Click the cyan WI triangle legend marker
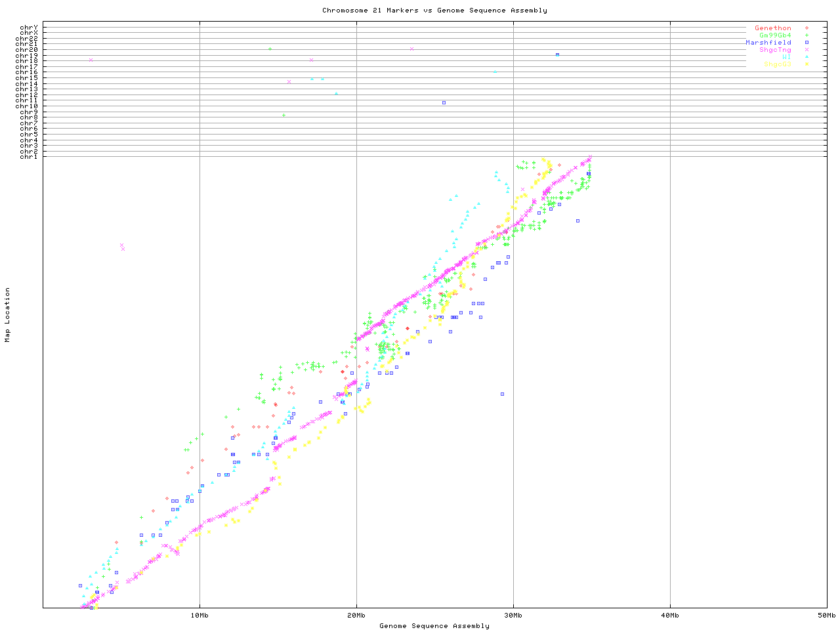 point(807,57)
